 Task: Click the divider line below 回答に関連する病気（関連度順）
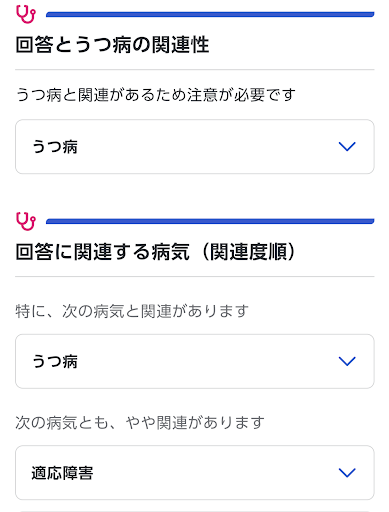pos(195,276)
